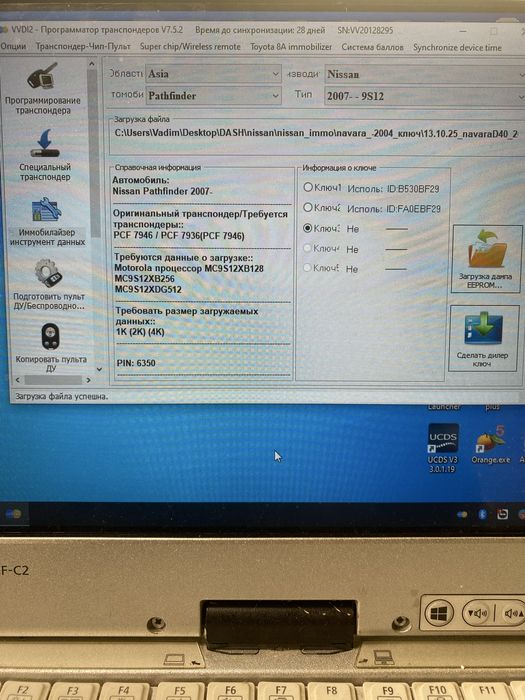Open Подготовить пульт ДУ/Беспроводно tool

(x=49, y=285)
